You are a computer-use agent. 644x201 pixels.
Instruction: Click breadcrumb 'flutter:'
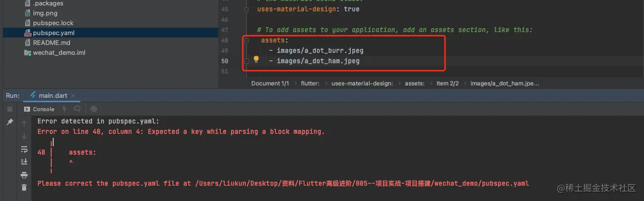[x=310, y=83]
